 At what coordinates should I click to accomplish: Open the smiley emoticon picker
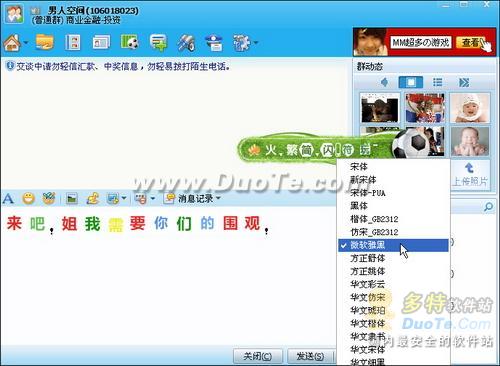pyautogui.click(x=29, y=198)
